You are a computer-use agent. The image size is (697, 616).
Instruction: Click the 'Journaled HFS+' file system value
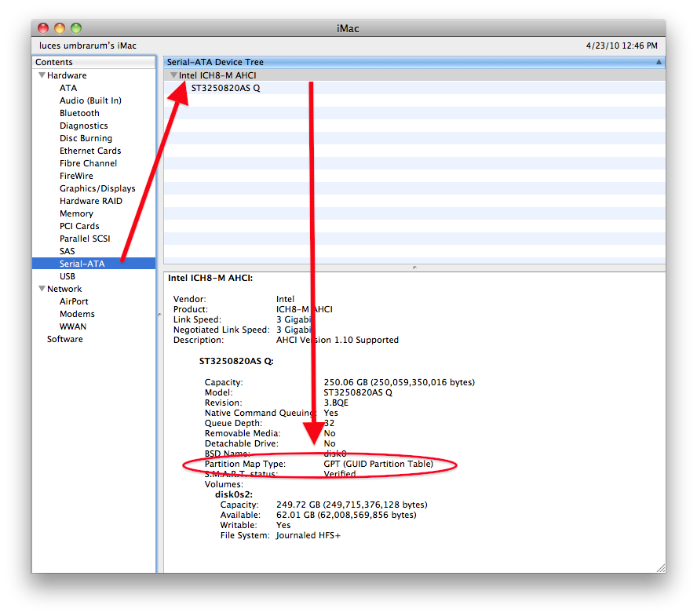tap(308, 535)
